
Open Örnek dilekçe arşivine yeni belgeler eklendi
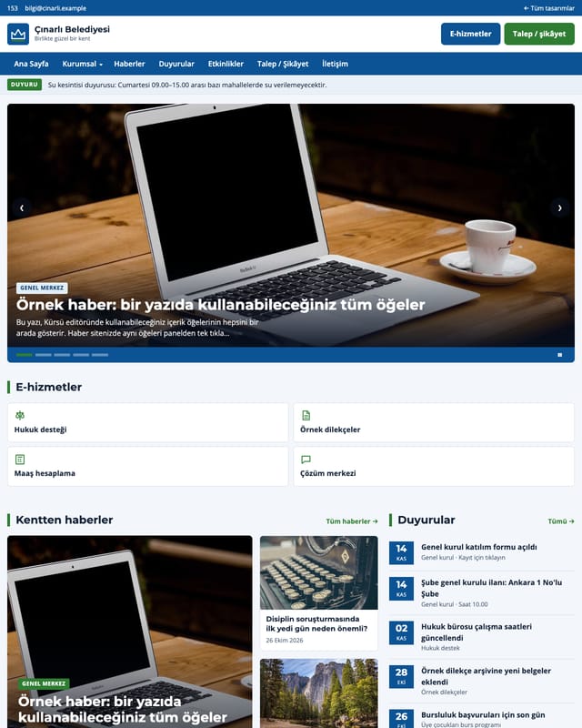pyautogui.click(x=486, y=676)
